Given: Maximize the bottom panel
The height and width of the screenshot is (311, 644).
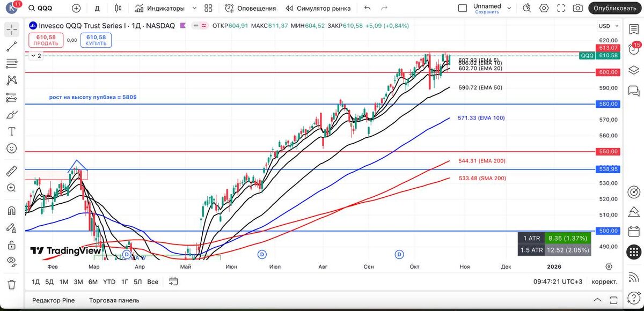Looking at the screenshot, I should click(x=614, y=300).
